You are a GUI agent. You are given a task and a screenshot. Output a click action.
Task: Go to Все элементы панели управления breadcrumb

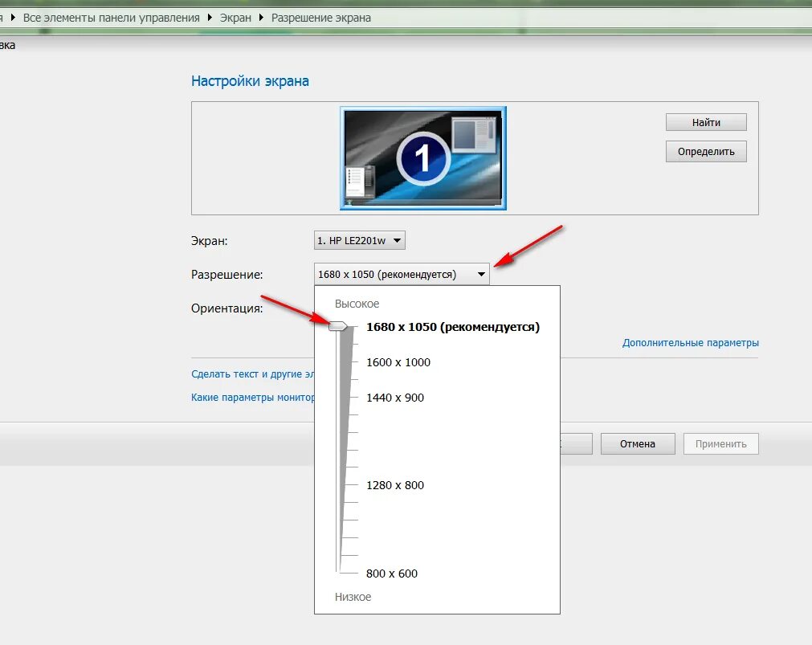(112, 18)
